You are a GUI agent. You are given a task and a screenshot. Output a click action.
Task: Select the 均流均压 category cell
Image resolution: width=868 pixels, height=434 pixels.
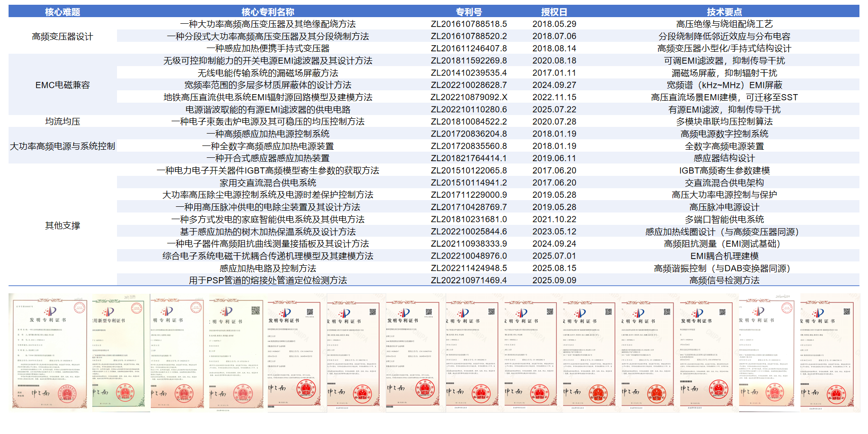62,122
